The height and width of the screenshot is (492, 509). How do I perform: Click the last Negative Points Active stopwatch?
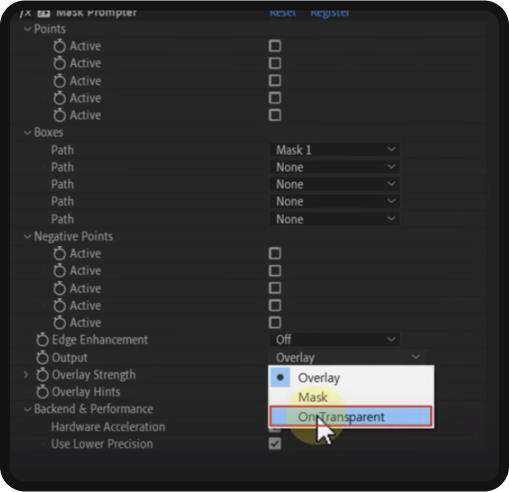(x=60, y=322)
